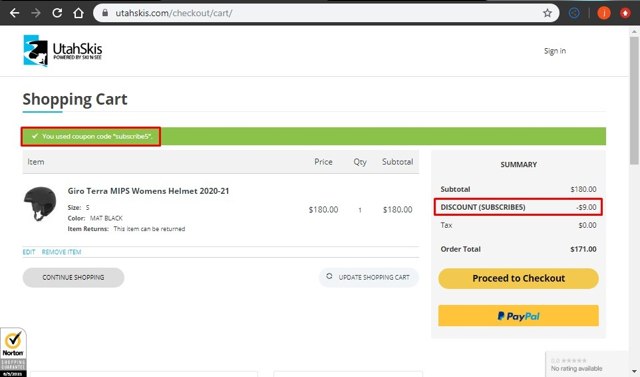
Task: Click the browser forward arrow
Action: click(x=36, y=13)
